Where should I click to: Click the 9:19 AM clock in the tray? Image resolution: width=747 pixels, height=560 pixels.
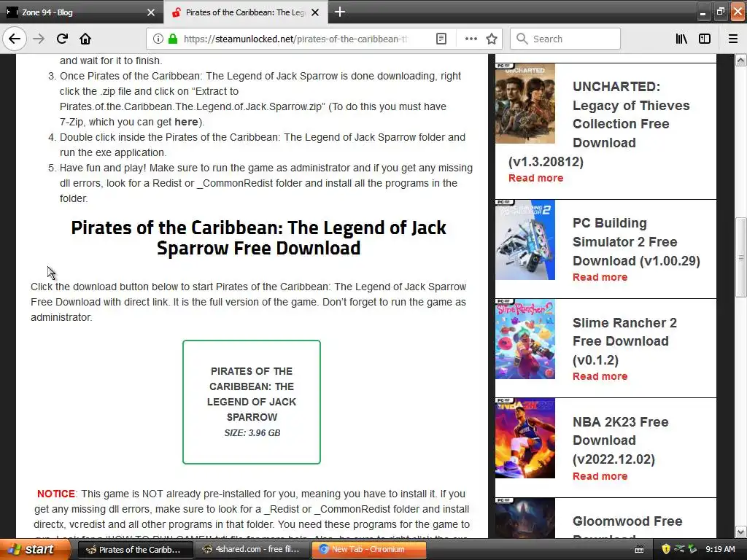[x=720, y=549]
